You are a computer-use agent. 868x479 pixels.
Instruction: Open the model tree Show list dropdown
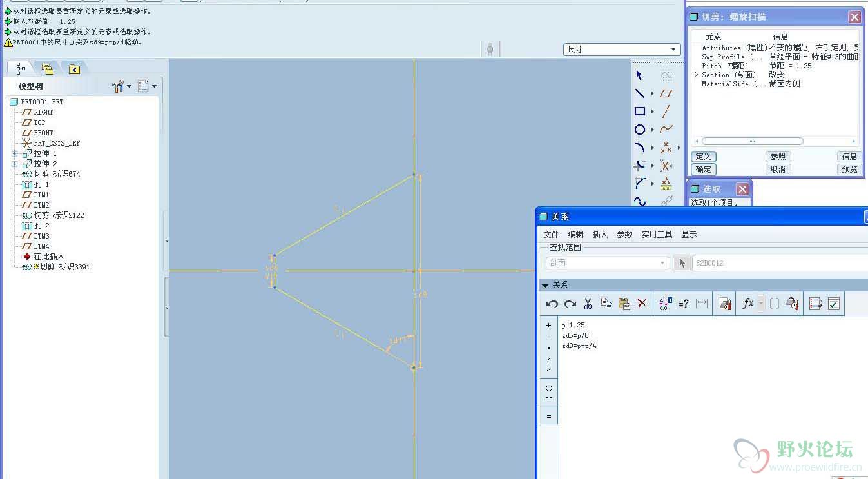147,86
